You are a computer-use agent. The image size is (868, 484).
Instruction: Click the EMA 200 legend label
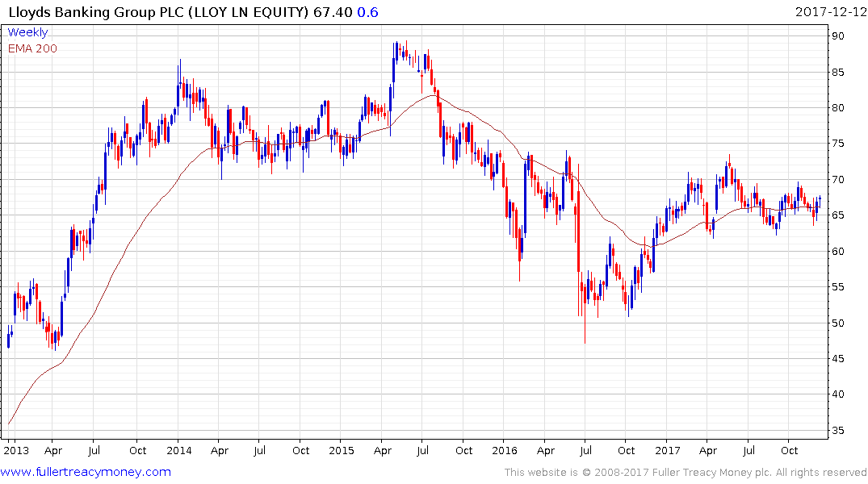pos(32,48)
